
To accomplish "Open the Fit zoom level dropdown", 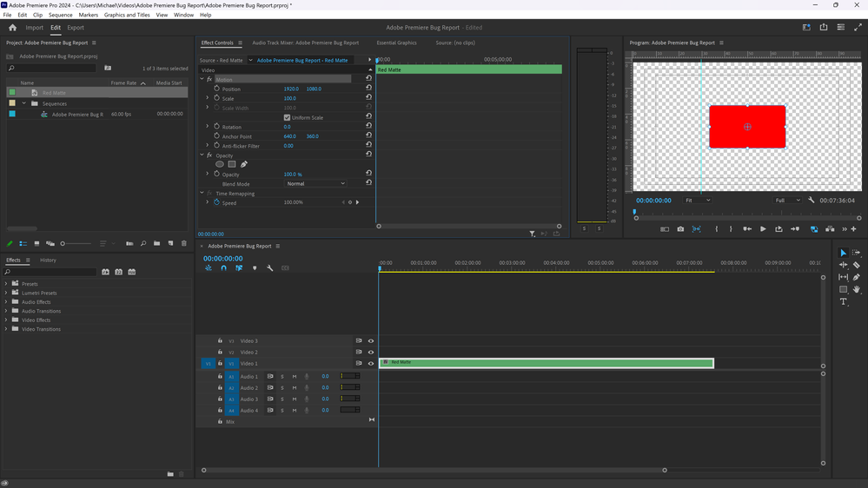I will pos(697,201).
